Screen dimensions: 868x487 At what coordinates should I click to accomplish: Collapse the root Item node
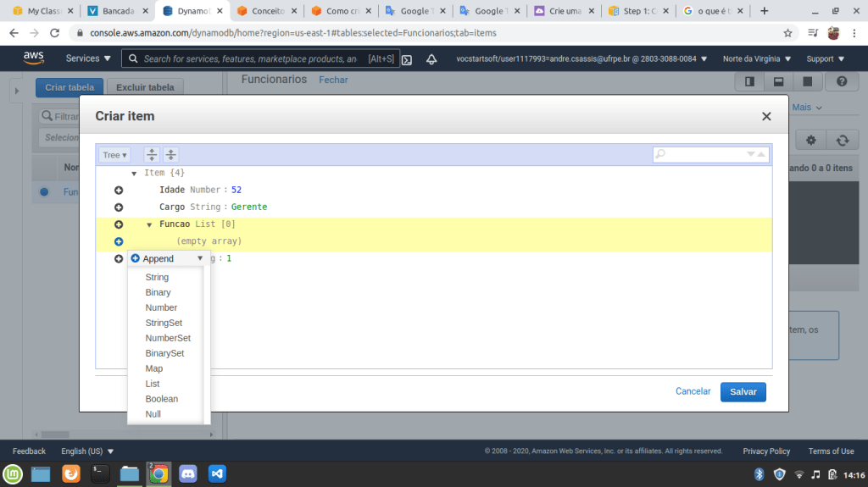134,173
